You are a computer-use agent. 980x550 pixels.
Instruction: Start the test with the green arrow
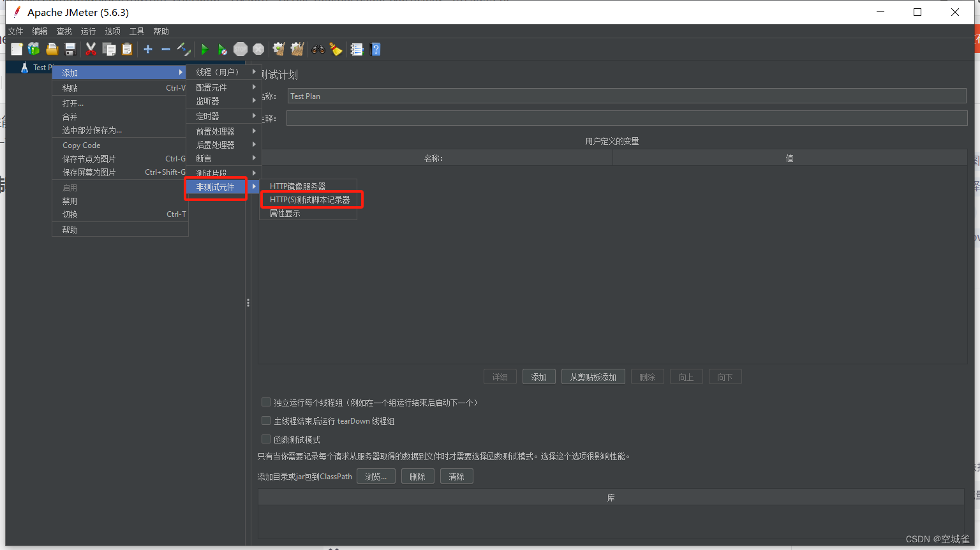click(x=205, y=49)
